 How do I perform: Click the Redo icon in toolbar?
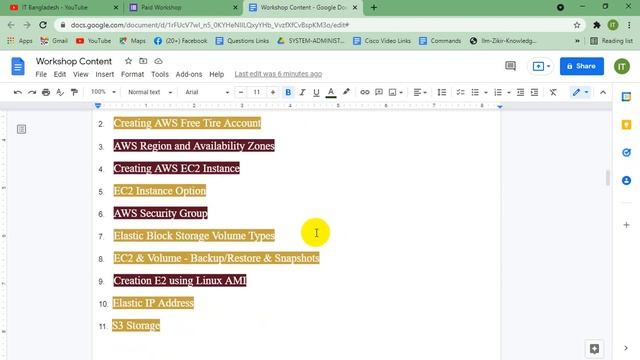click(32, 92)
